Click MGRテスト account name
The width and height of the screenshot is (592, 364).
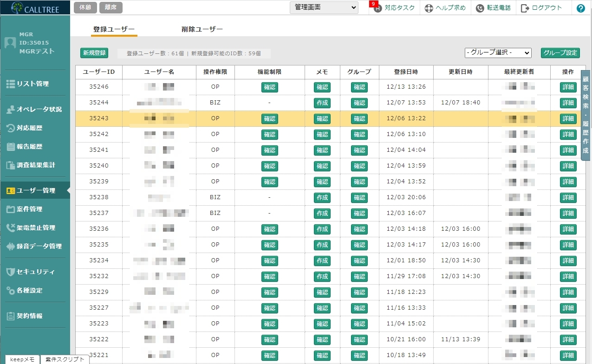click(x=37, y=52)
